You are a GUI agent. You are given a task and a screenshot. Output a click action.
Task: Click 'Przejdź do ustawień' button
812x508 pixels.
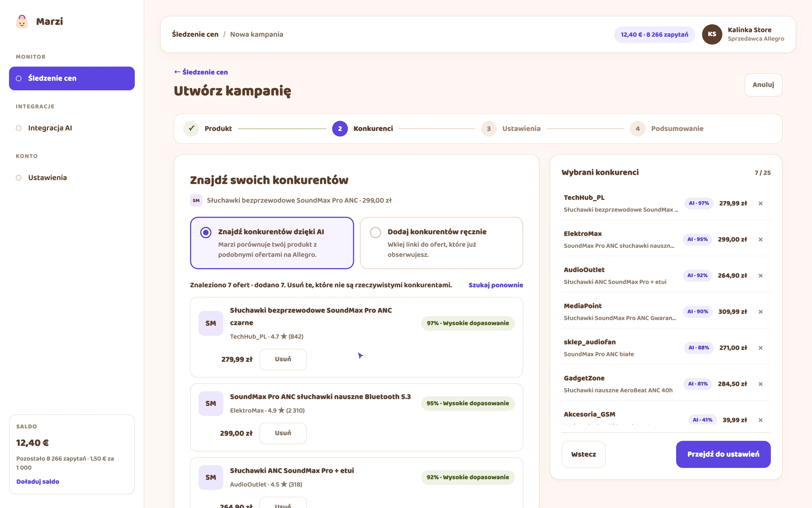(x=723, y=454)
